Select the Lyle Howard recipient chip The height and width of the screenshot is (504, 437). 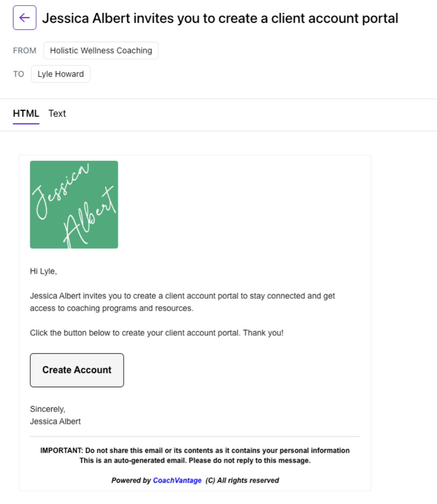pyautogui.click(x=61, y=74)
